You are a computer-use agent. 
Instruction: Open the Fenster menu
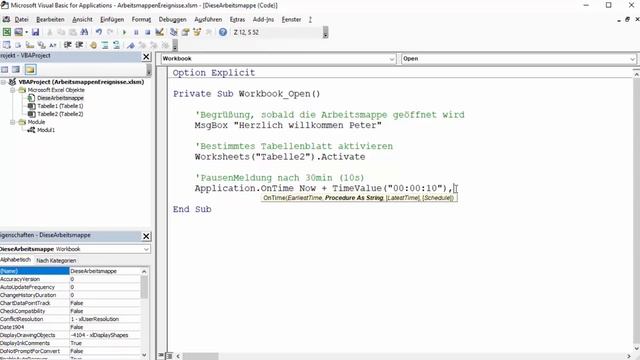click(x=291, y=19)
